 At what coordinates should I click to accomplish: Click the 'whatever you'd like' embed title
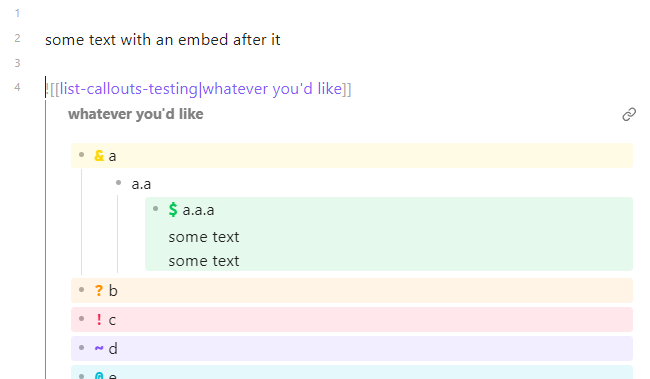coord(136,114)
